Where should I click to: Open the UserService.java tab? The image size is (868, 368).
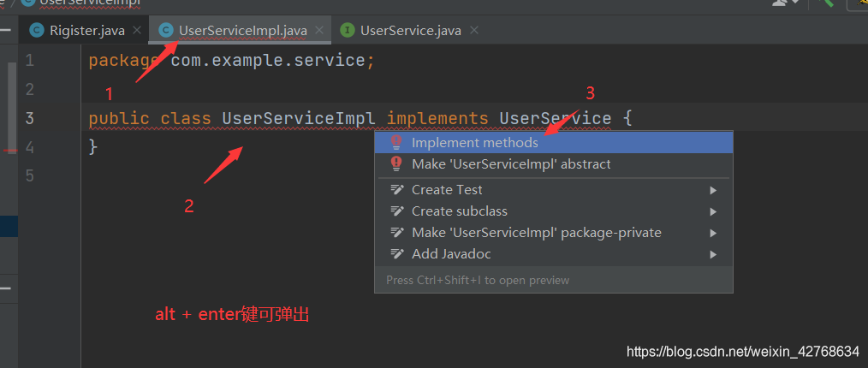click(411, 31)
